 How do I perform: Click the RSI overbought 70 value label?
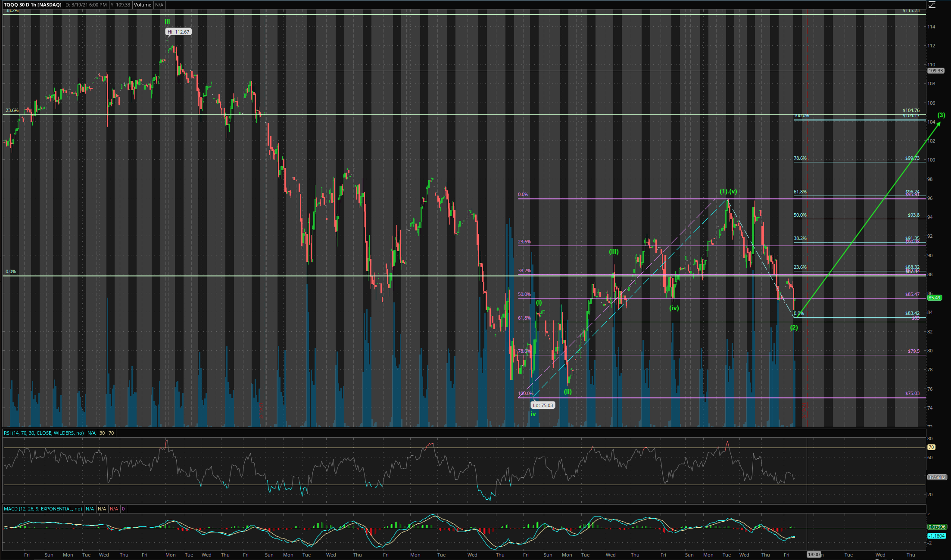click(x=111, y=433)
